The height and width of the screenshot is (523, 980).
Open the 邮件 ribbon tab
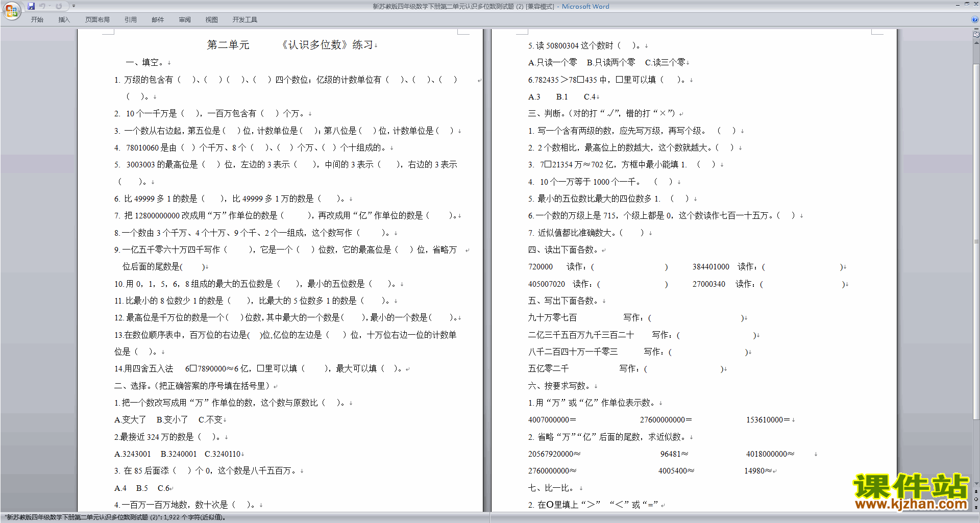click(x=158, y=19)
